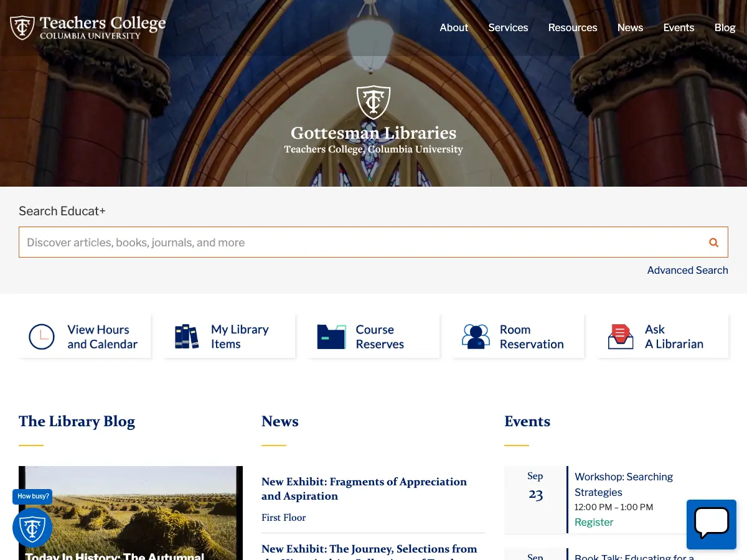This screenshot has width=747, height=560.
Task: Open The Journey exhibit news link
Action: (x=369, y=551)
